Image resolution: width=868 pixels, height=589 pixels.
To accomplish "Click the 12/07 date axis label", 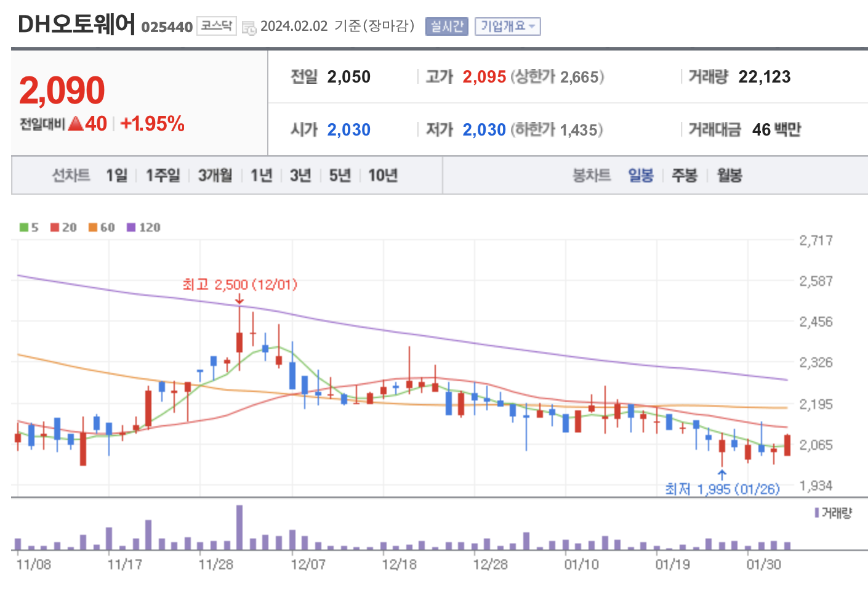I will (308, 565).
